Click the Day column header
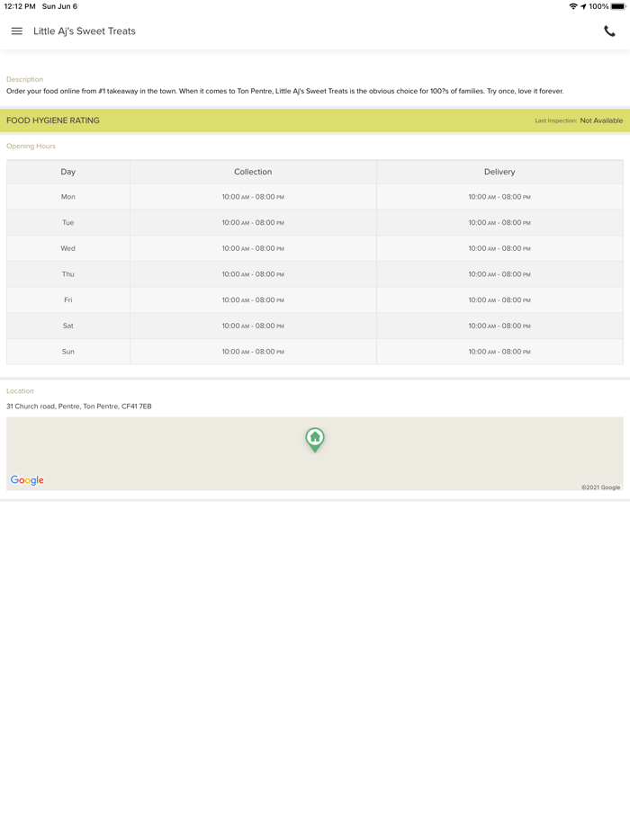 coord(68,172)
